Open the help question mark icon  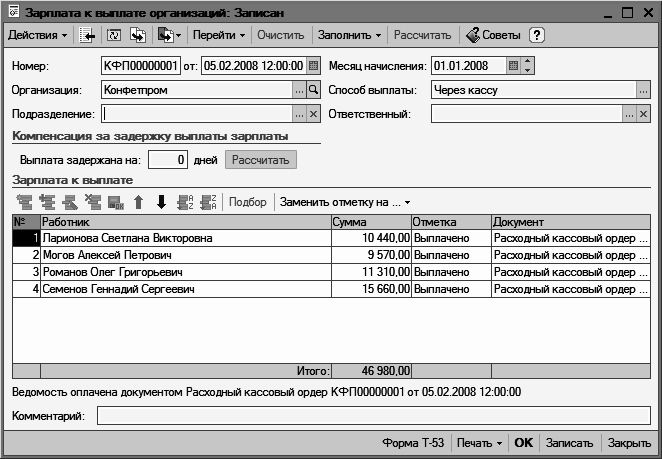pos(537,35)
